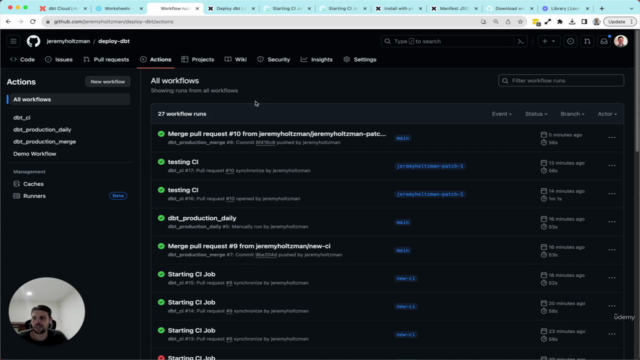Open options for Merge pull request #9 run

pyautogui.click(x=612, y=250)
